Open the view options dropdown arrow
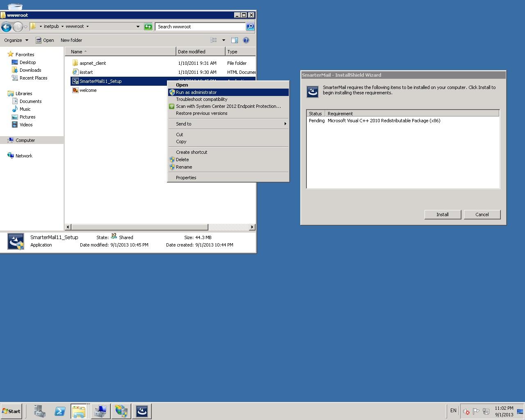Image resolution: width=525 pixels, height=420 pixels. point(224,40)
